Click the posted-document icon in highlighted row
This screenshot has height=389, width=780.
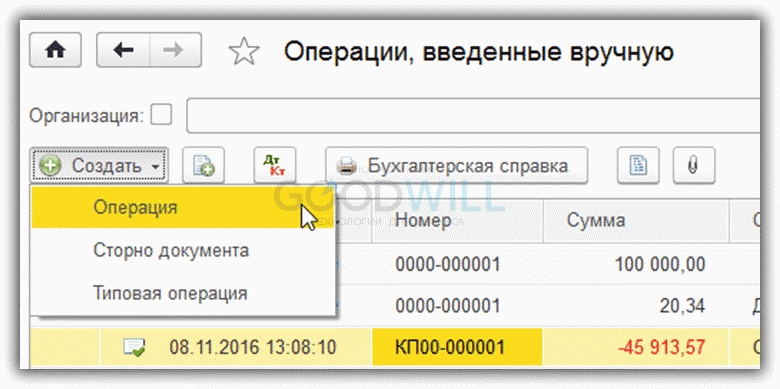(134, 347)
